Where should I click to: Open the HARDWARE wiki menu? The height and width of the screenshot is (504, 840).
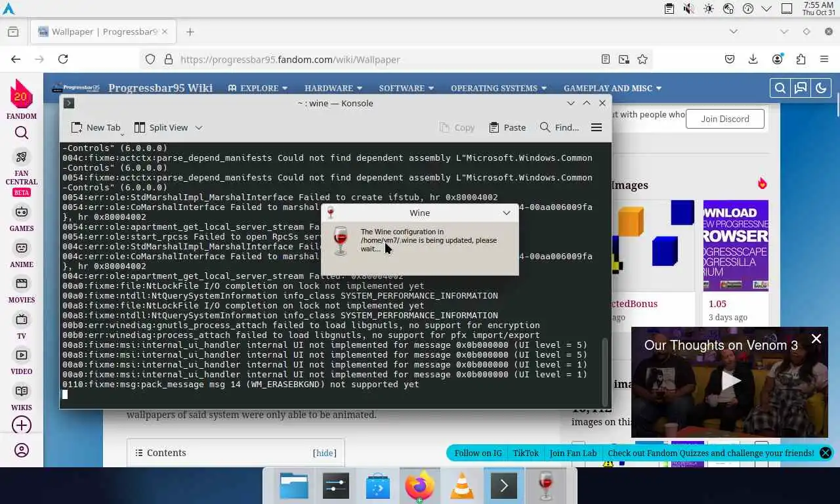point(333,88)
